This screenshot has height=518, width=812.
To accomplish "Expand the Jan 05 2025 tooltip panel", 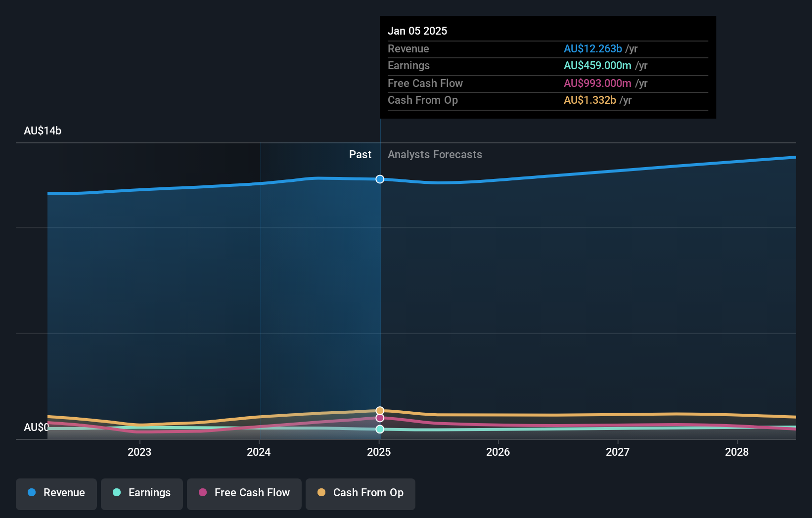I will tap(547, 67).
